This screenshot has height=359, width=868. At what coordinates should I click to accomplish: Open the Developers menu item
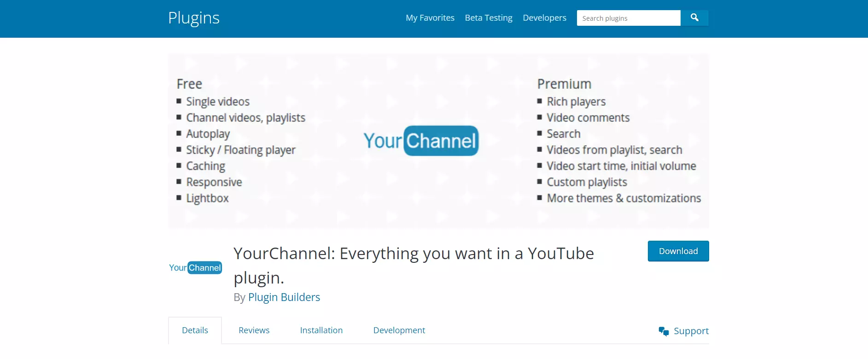[544, 18]
